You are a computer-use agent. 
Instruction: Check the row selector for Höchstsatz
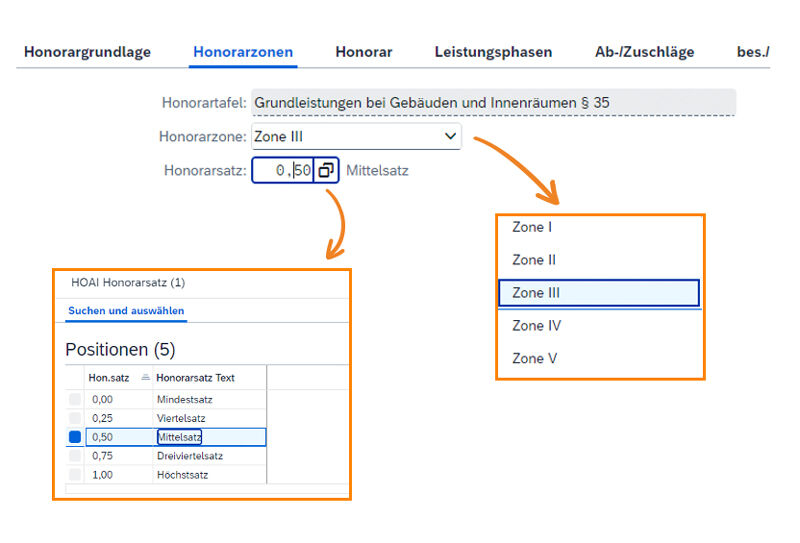(75, 475)
